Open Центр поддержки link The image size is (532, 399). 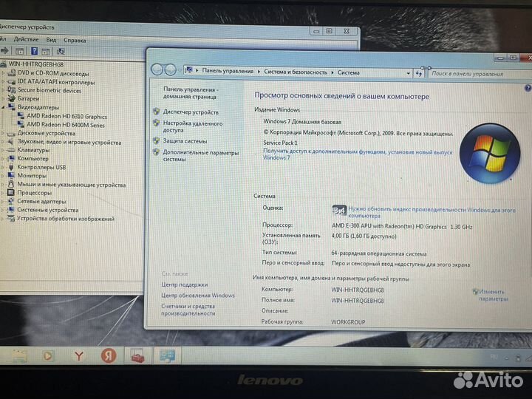point(184,284)
